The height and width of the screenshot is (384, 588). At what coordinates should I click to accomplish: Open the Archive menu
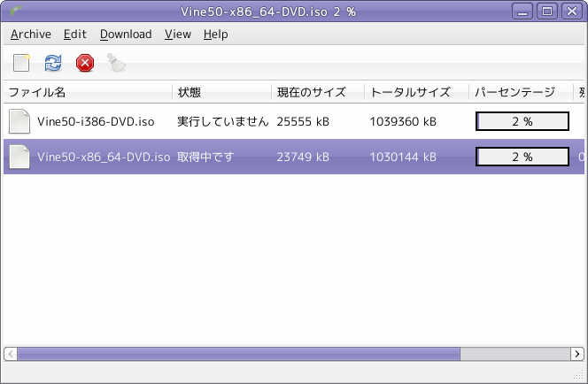point(31,35)
